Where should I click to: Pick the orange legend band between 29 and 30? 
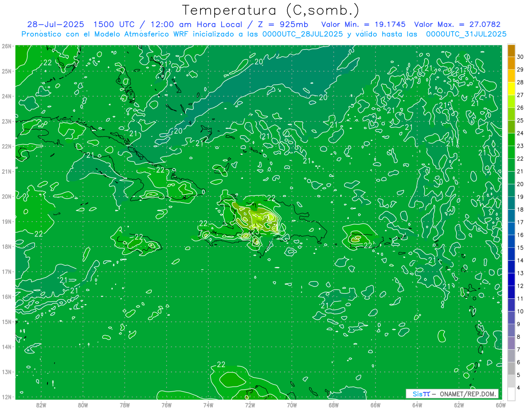tap(511, 63)
